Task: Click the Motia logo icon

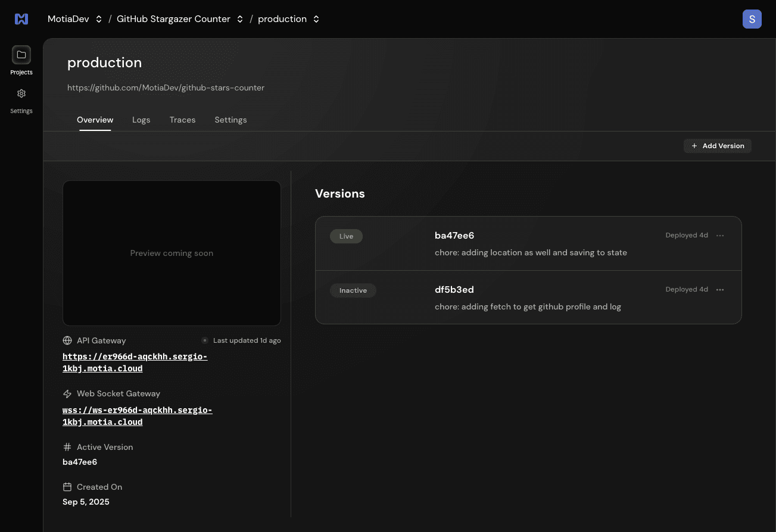Action: click(21, 19)
